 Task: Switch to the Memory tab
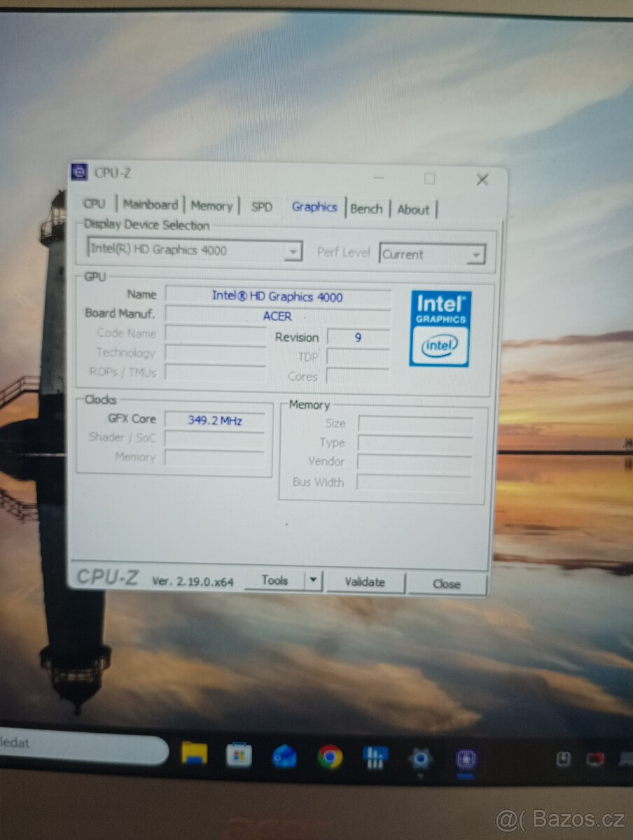[x=211, y=206]
